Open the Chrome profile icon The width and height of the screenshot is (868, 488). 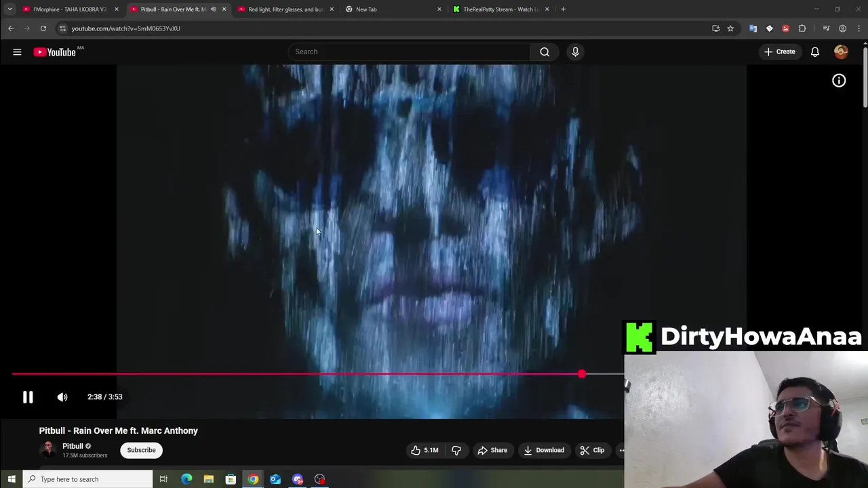point(842,28)
